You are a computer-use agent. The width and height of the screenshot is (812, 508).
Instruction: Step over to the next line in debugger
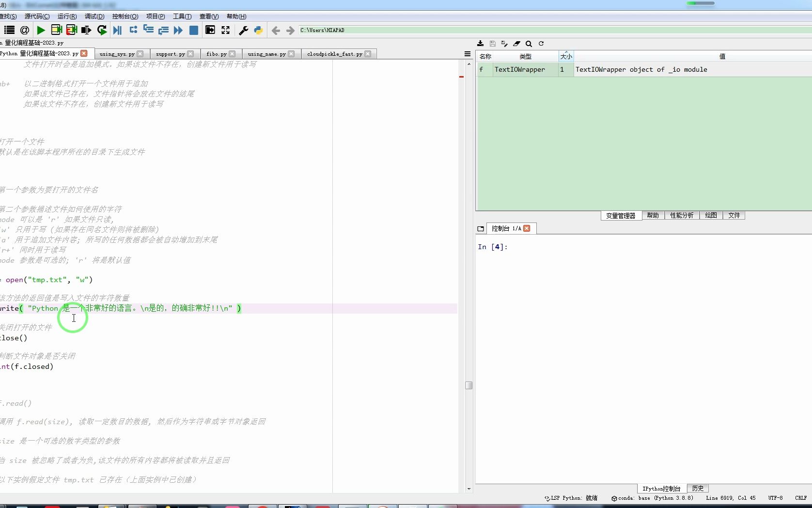pos(133,30)
